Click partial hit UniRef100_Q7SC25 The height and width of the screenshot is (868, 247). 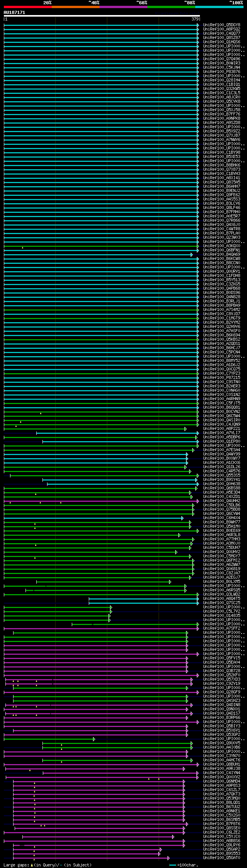pos(222,603)
